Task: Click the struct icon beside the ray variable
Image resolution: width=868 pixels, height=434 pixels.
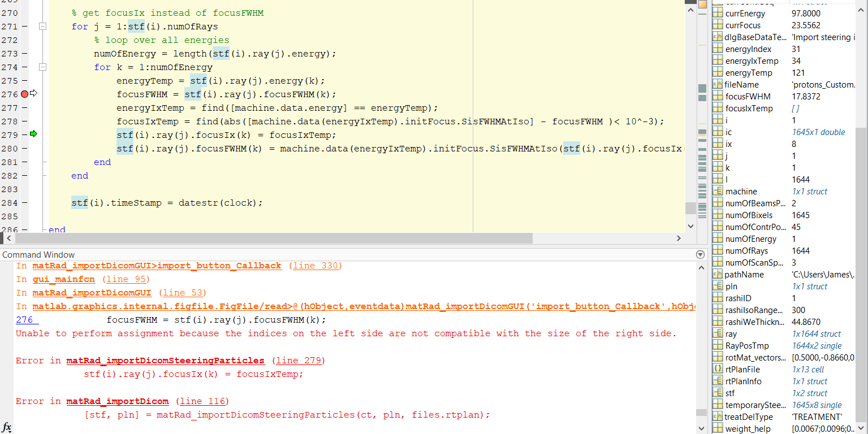Action: click(x=718, y=333)
